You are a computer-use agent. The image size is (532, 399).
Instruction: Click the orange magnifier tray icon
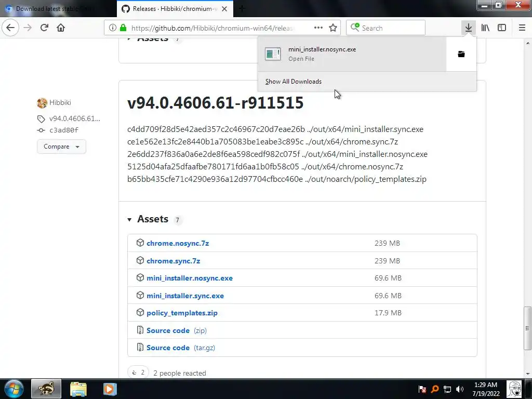[x=435, y=389]
